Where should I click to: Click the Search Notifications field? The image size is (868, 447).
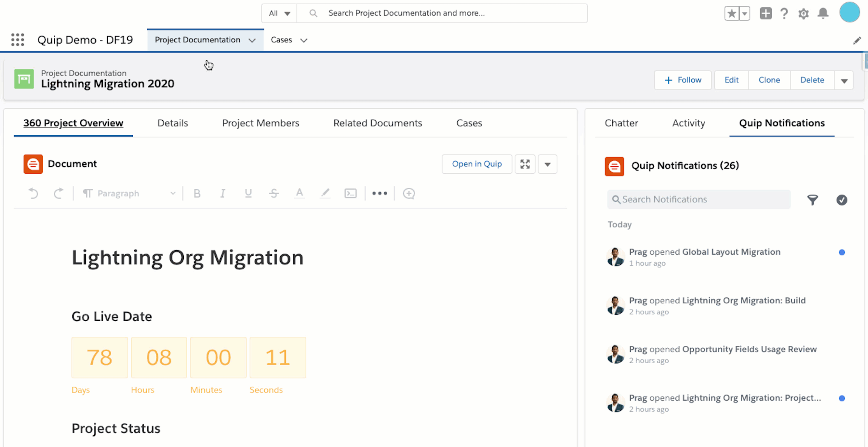click(699, 199)
